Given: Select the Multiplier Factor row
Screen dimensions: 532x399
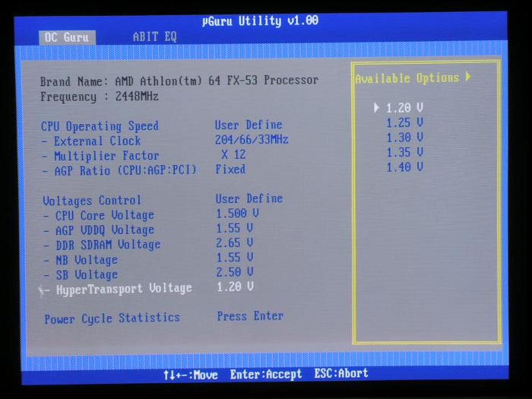Looking at the screenshot, I should (x=101, y=156).
